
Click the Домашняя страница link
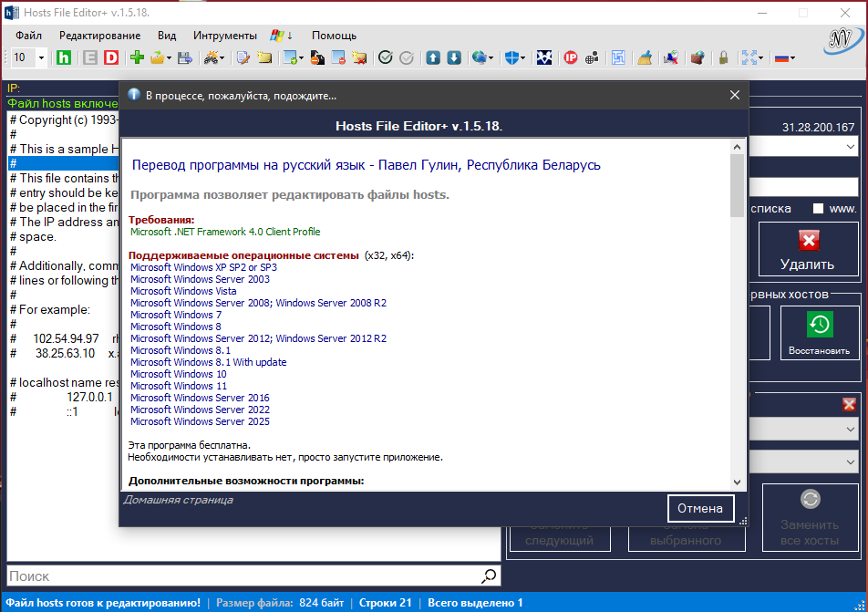point(178,500)
